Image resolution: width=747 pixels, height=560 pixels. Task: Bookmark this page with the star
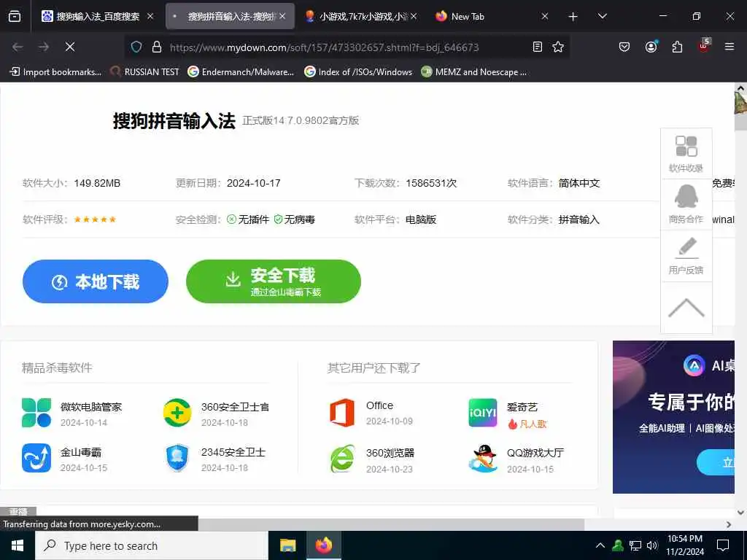pyautogui.click(x=558, y=47)
